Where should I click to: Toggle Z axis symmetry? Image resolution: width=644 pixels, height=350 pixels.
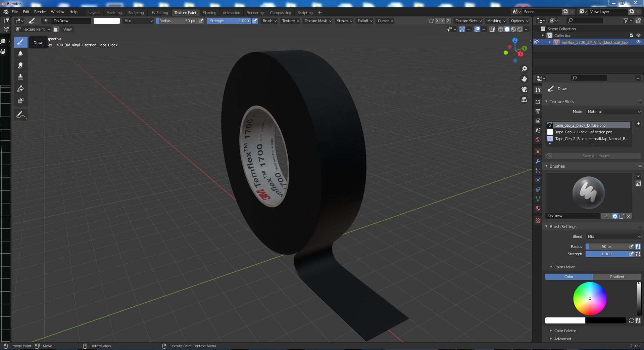click(x=448, y=21)
